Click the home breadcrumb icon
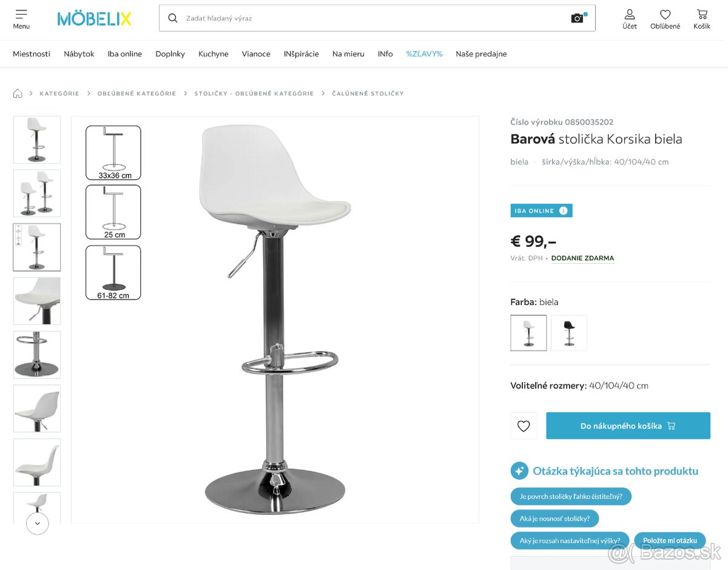Image resolution: width=728 pixels, height=570 pixels. click(x=18, y=93)
